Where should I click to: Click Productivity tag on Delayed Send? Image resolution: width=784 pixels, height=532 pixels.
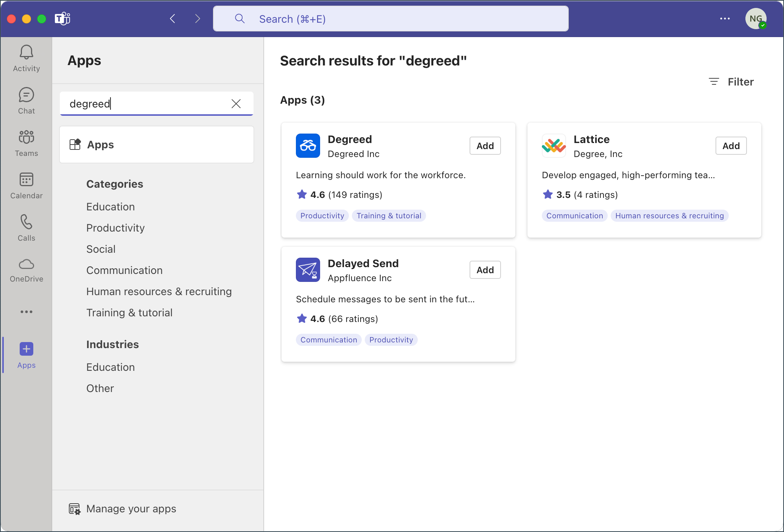tap(391, 340)
